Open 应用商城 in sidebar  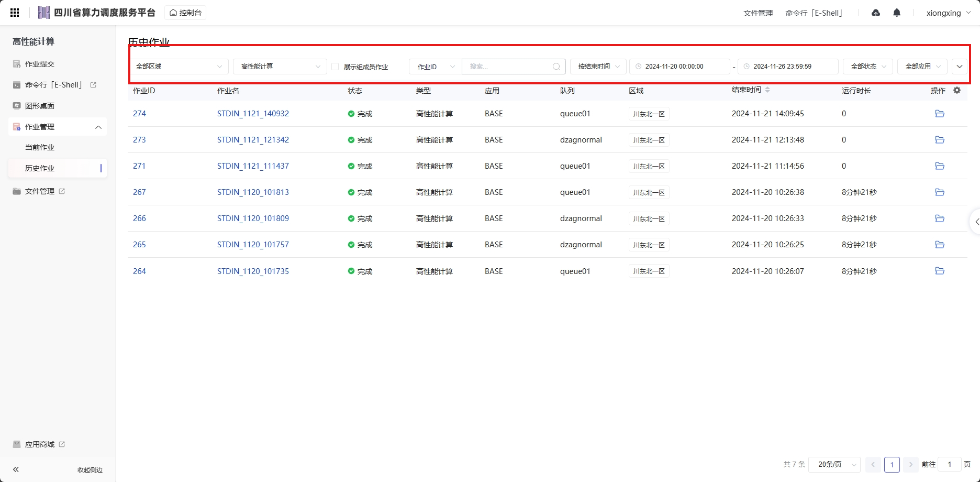pyautogui.click(x=40, y=444)
